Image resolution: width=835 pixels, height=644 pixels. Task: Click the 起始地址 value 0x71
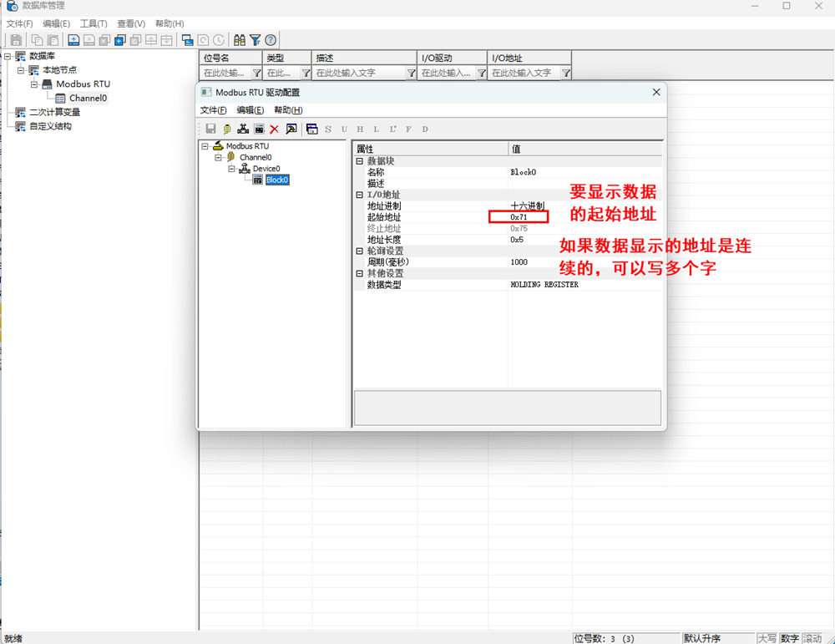519,217
